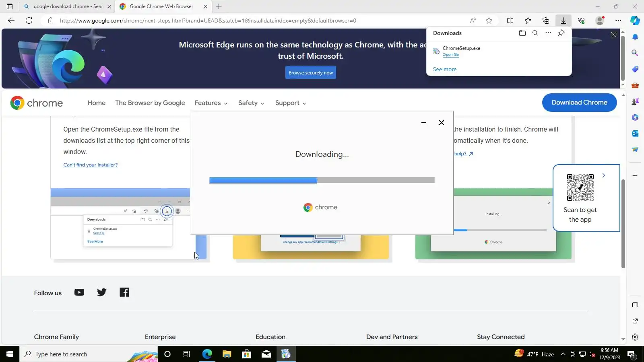
Task: Visit Chrome's Twitter page
Action: [x=102, y=292]
